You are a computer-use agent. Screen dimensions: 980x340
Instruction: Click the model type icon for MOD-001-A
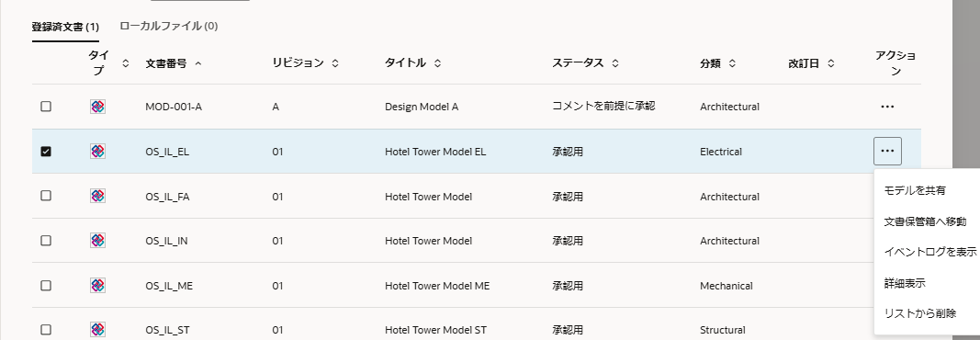[x=97, y=107]
